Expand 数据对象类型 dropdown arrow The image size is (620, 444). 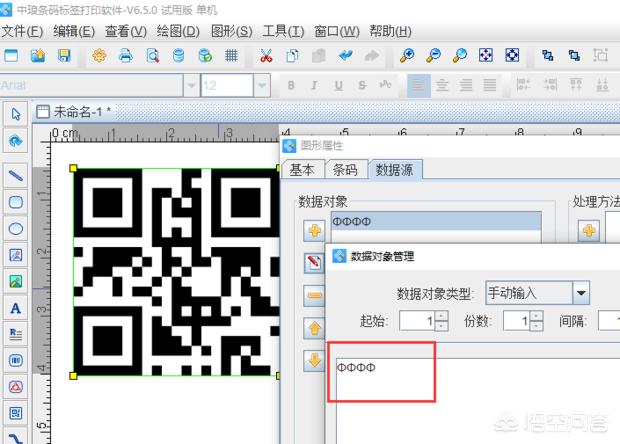click(581, 293)
